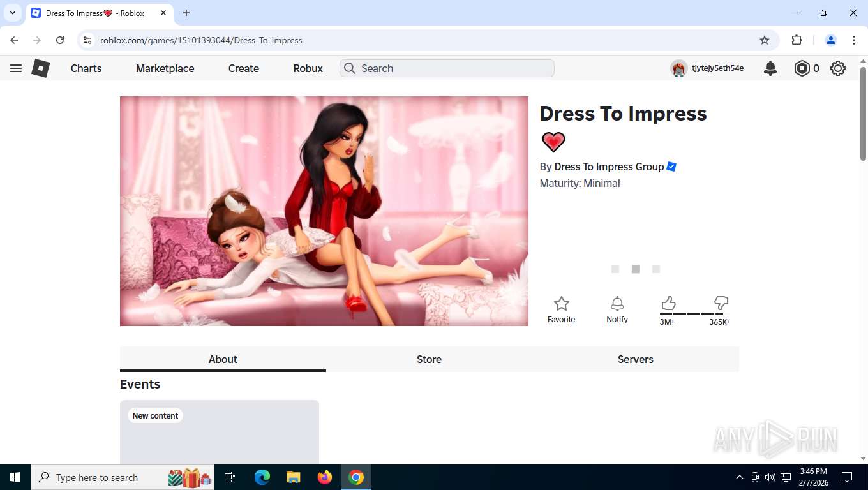The width and height of the screenshot is (868, 490).
Task: Open Task View on the taskbar
Action: click(x=230, y=477)
